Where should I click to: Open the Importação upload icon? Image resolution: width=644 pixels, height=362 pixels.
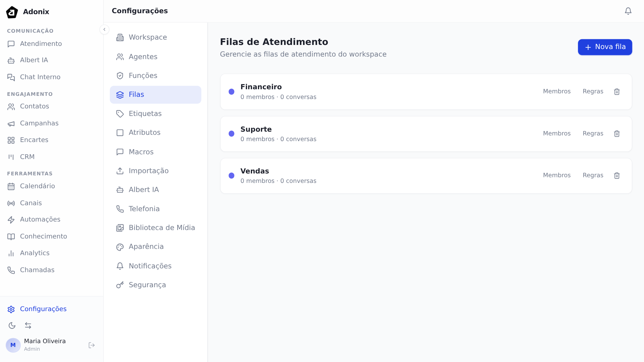tap(120, 171)
